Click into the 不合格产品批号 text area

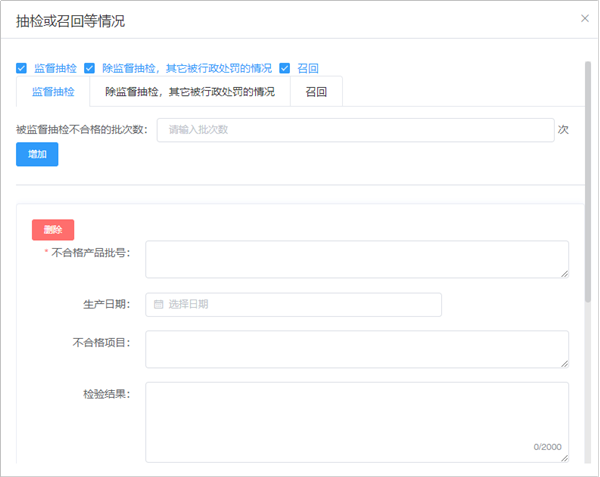click(x=356, y=258)
